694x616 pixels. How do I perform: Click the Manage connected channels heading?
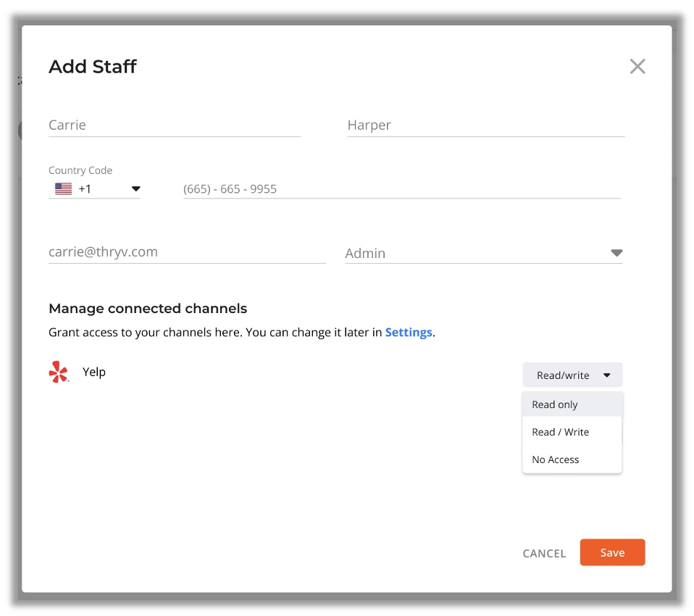[x=148, y=309]
